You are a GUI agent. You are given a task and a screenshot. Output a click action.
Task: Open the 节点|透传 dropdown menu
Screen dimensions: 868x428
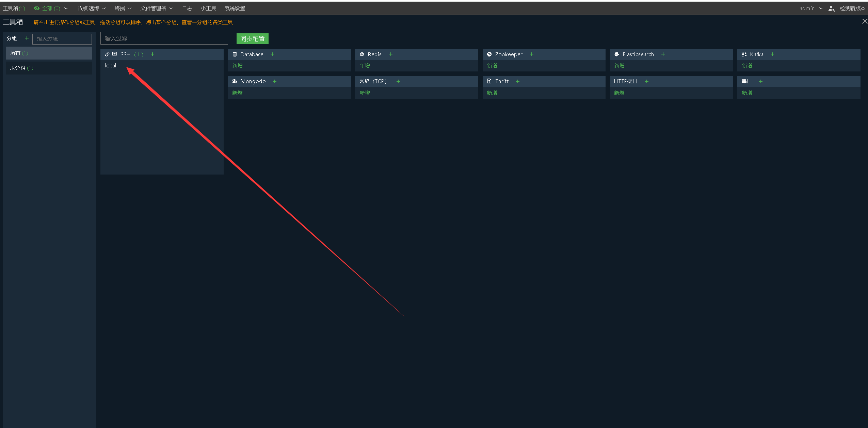pyautogui.click(x=91, y=9)
